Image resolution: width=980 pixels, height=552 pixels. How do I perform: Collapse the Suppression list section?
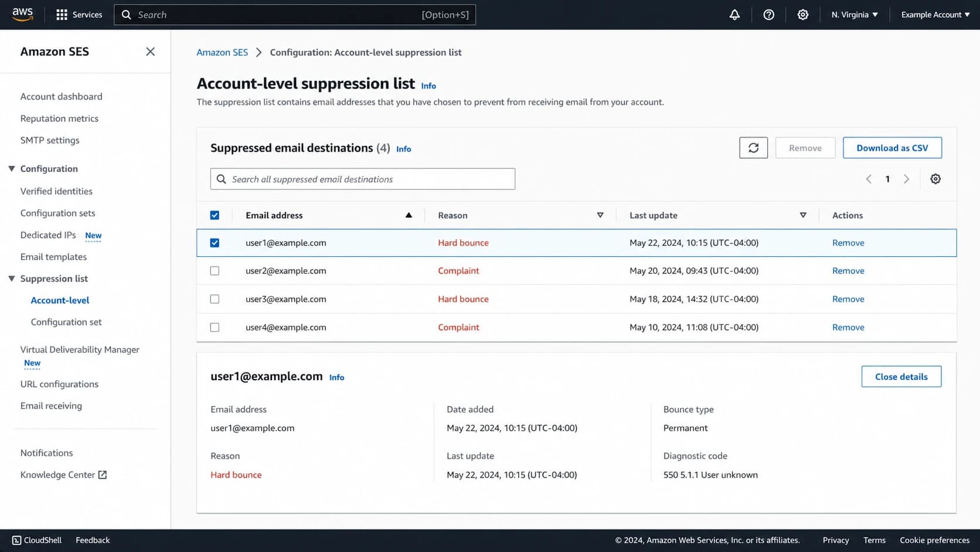point(11,279)
